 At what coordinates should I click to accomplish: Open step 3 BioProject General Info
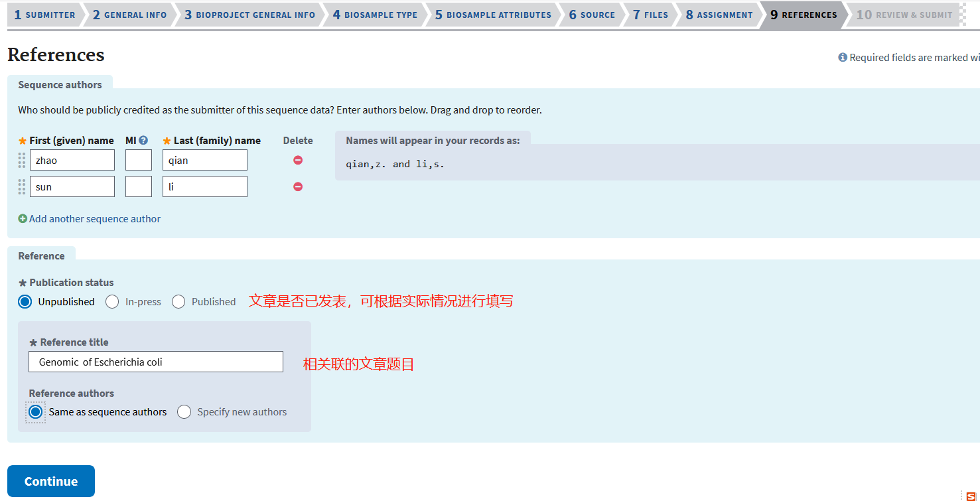(249, 15)
